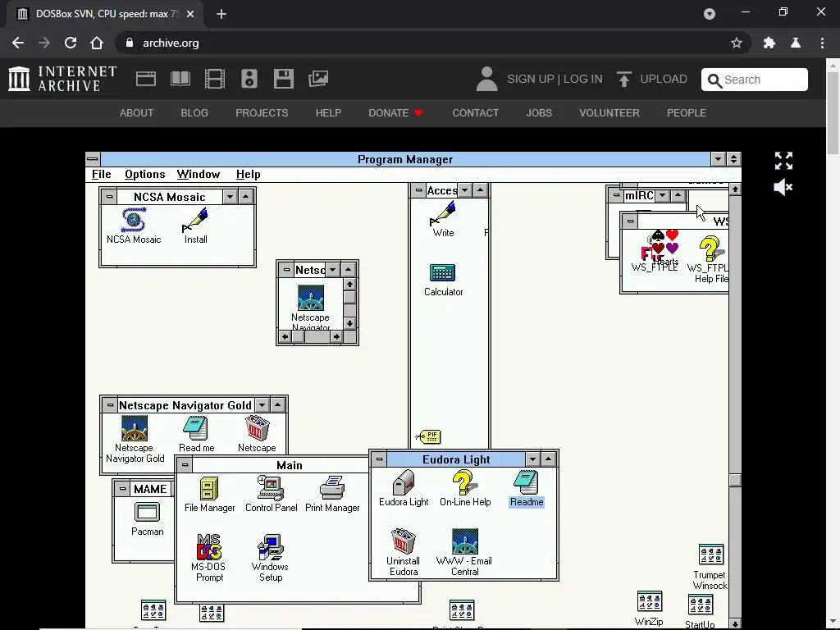Open the Internet Archive software floppy icon

tap(283, 79)
